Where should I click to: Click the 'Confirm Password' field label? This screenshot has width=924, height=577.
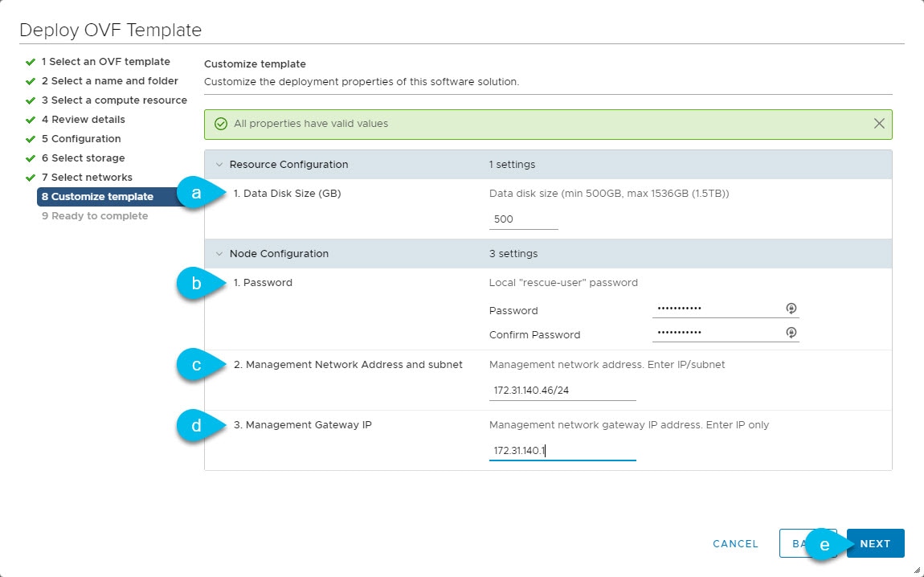(534, 335)
